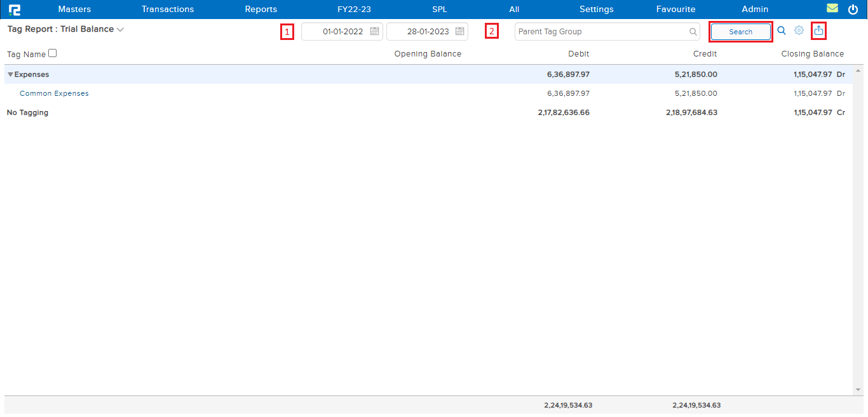Open the FY22-23 financial year selector
The height and width of the screenshot is (417, 868).
coord(354,10)
